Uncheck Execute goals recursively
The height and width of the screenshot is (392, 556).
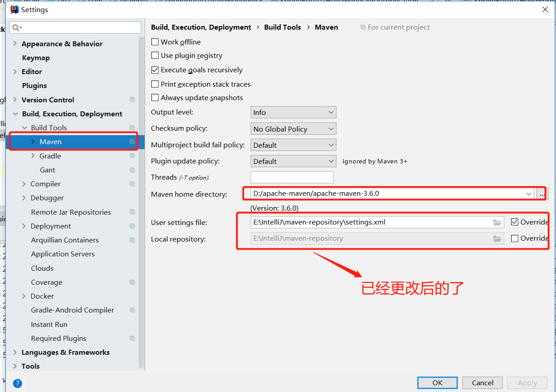[x=155, y=70]
